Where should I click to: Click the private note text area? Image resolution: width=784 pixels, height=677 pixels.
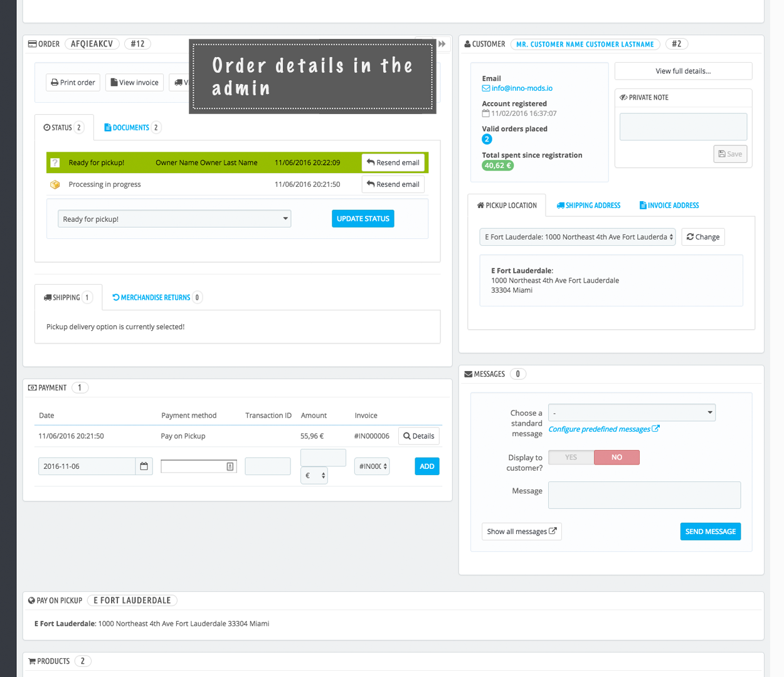(683, 127)
